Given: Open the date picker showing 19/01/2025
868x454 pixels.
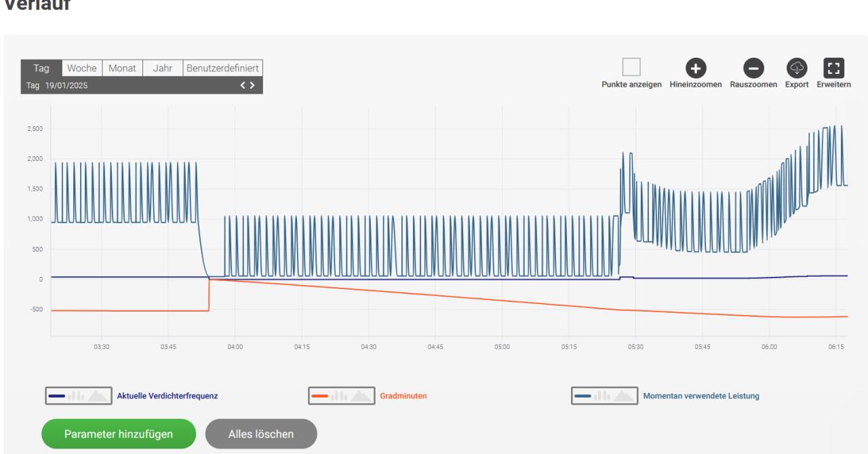Looking at the screenshot, I should coord(66,86).
